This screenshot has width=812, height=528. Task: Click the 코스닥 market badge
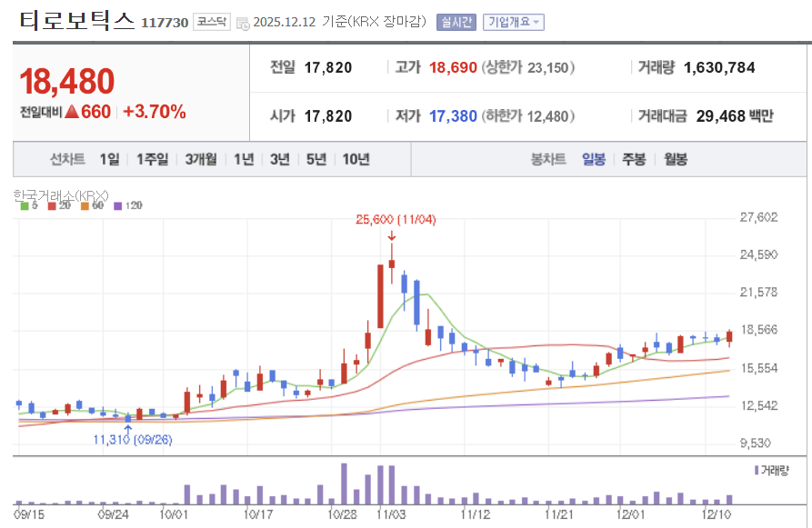(x=210, y=20)
